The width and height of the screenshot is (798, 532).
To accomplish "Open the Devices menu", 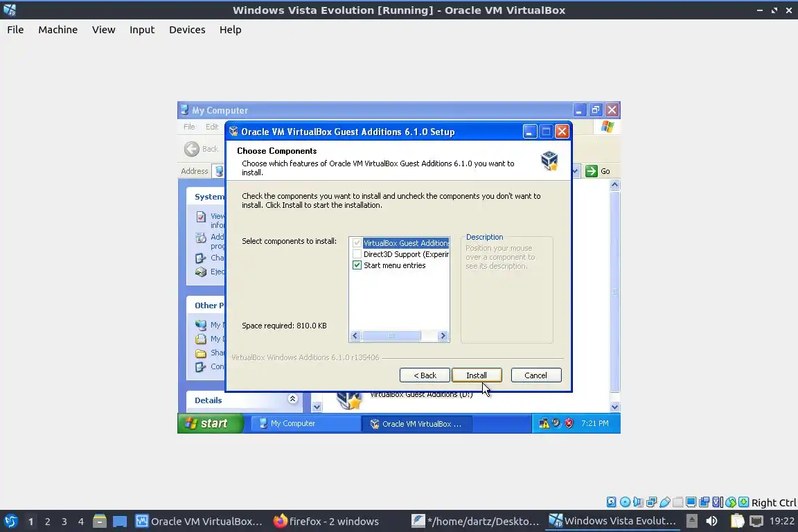I will click(x=187, y=30).
